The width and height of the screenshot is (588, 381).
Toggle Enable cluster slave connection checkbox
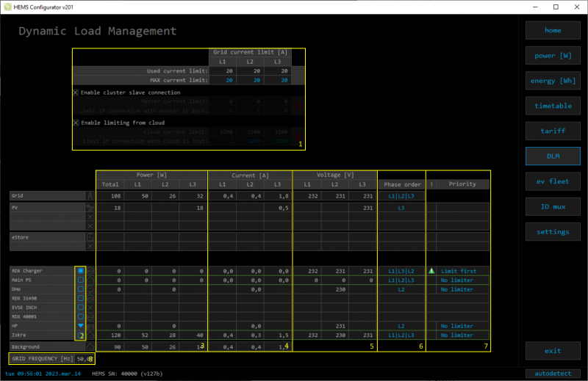click(76, 92)
